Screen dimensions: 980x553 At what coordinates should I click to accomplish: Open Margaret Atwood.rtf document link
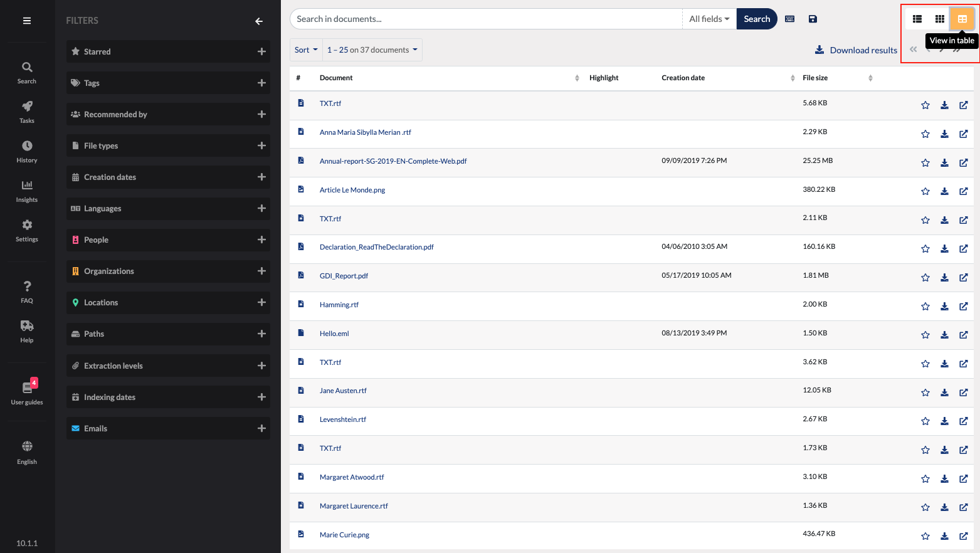click(x=352, y=477)
